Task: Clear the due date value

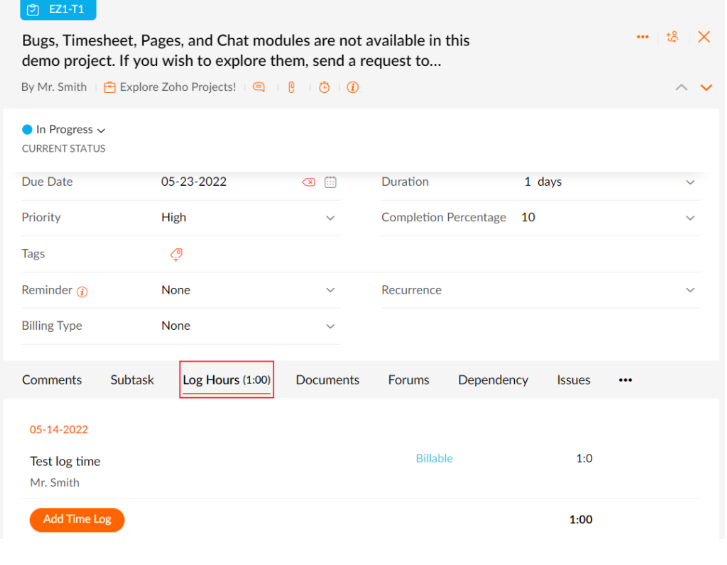Action: [309, 182]
